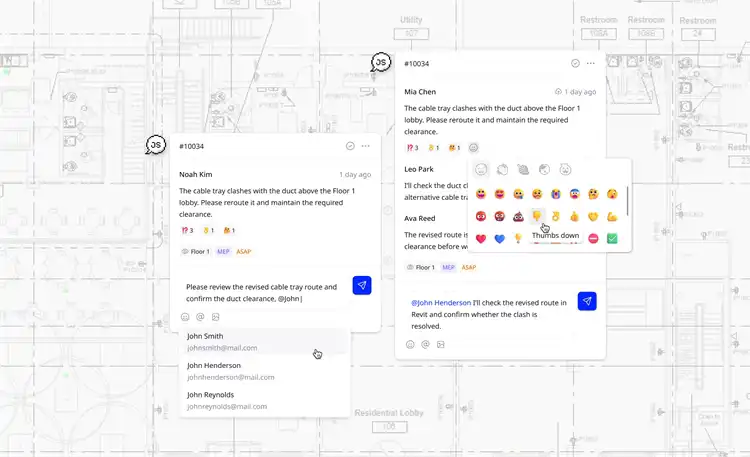Toggle the medal 1 reaction on Mia Chen's comment
The height and width of the screenshot is (457, 750).
tap(433, 148)
